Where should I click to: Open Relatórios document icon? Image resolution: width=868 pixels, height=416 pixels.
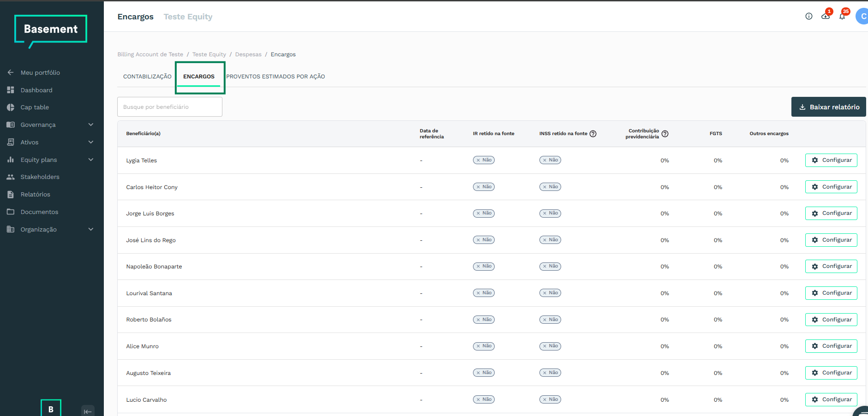point(11,195)
